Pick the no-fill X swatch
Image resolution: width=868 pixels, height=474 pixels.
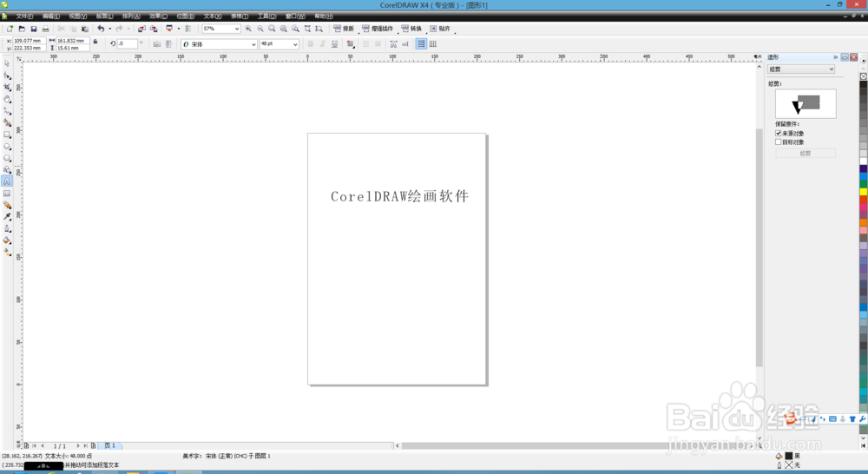(x=863, y=76)
